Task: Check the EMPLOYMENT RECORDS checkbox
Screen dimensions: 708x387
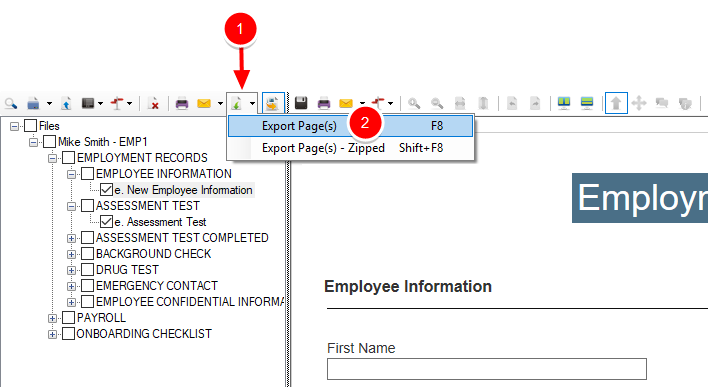Action: (68, 158)
